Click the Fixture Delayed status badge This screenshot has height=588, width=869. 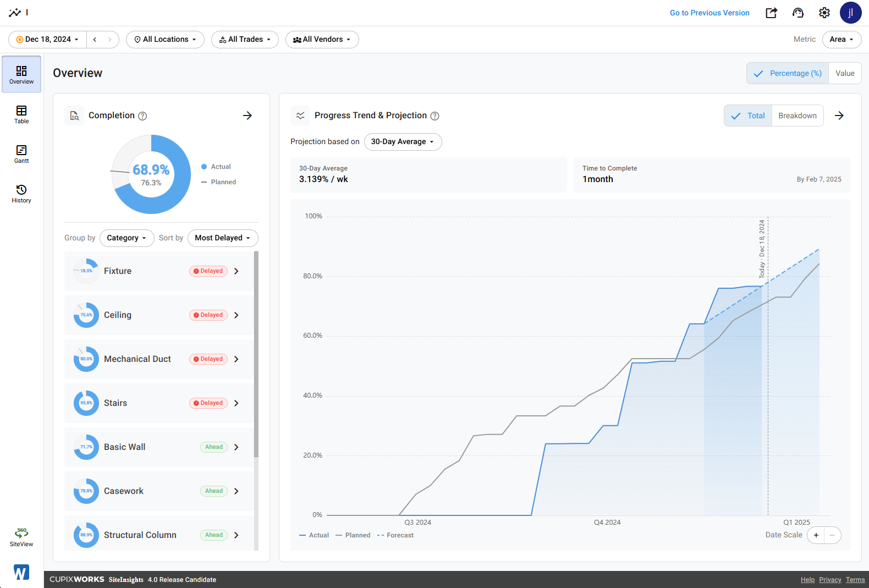point(208,271)
